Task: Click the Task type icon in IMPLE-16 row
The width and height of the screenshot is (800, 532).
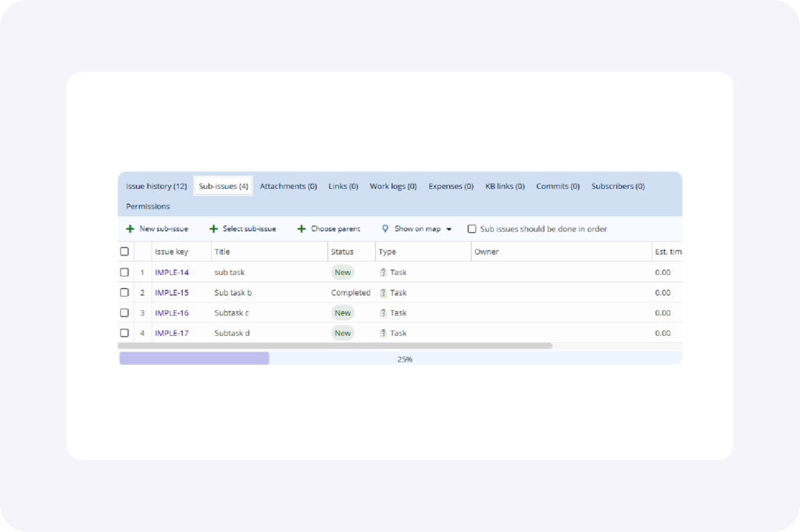Action: (383, 312)
